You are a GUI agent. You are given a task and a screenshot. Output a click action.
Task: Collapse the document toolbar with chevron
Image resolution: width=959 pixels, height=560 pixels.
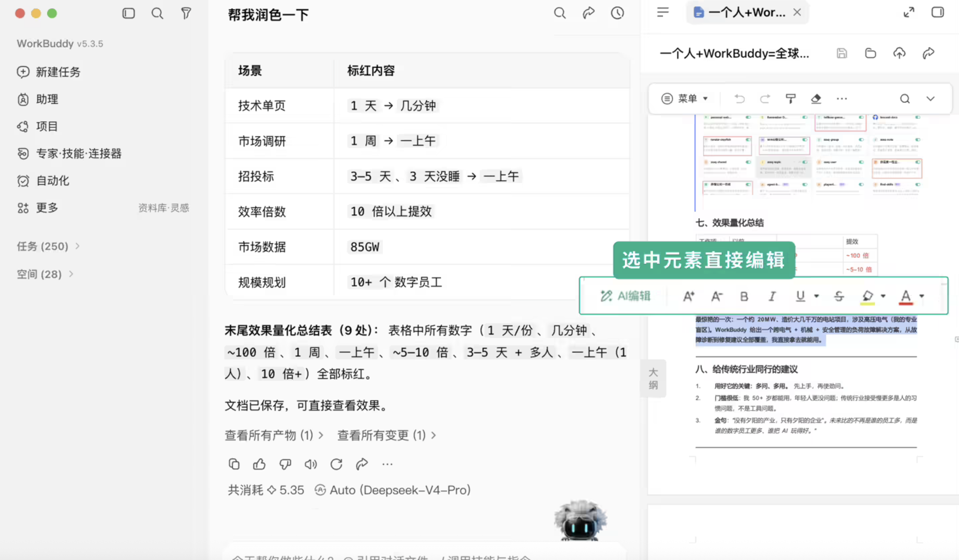930,99
